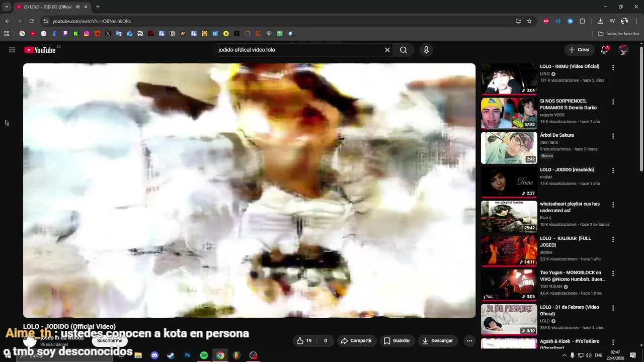
Task: Click the install app icon in address bar
Action: pos(518,21)
